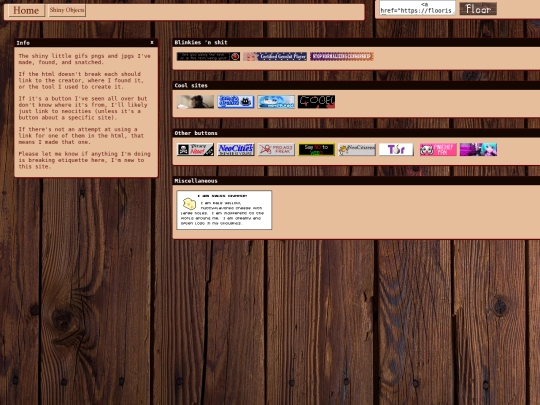Screen dimensions: 540x405
Task: Visit the black scribbled COOL site button
Action: (316, 102)
